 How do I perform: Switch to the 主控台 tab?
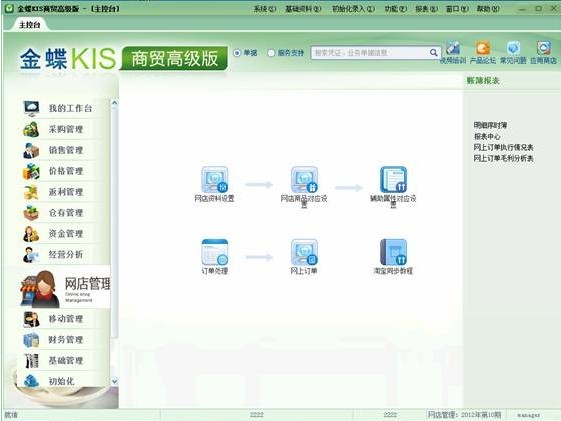pyautogui.click(x=29, y=25)
